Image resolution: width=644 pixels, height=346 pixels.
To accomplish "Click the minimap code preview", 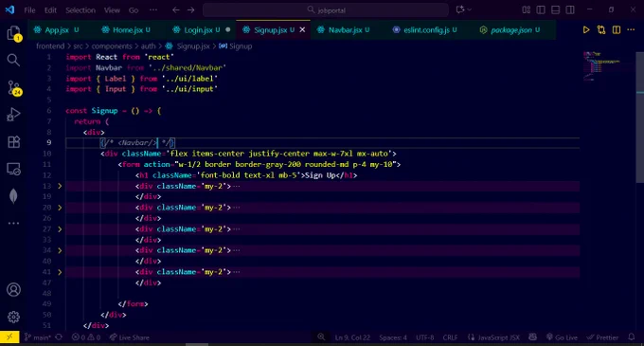I will point(601,65).
